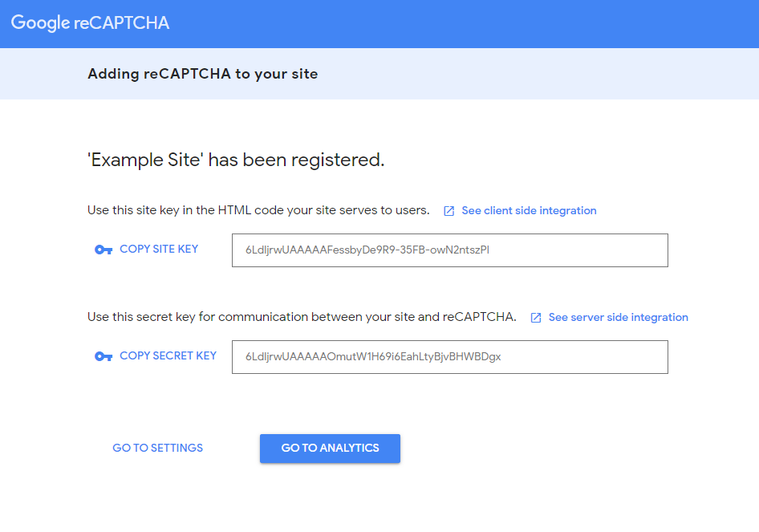759x532 pixels.
Task: Select the site key text field
Action: 449,250
